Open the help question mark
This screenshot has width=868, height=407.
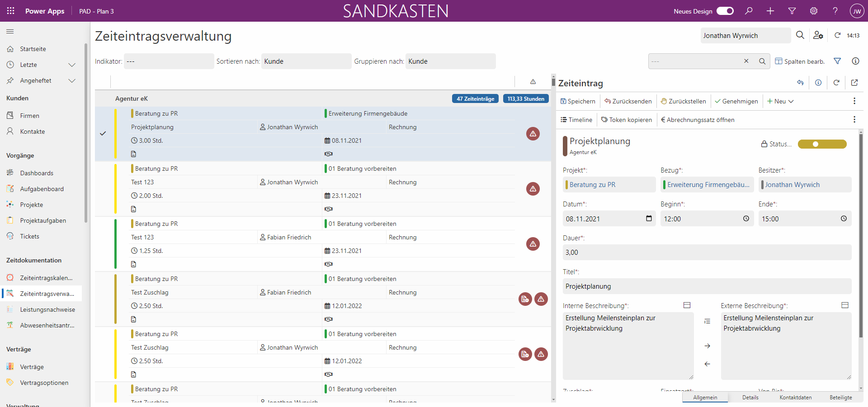pyautogui.click(x=835, y=11)
